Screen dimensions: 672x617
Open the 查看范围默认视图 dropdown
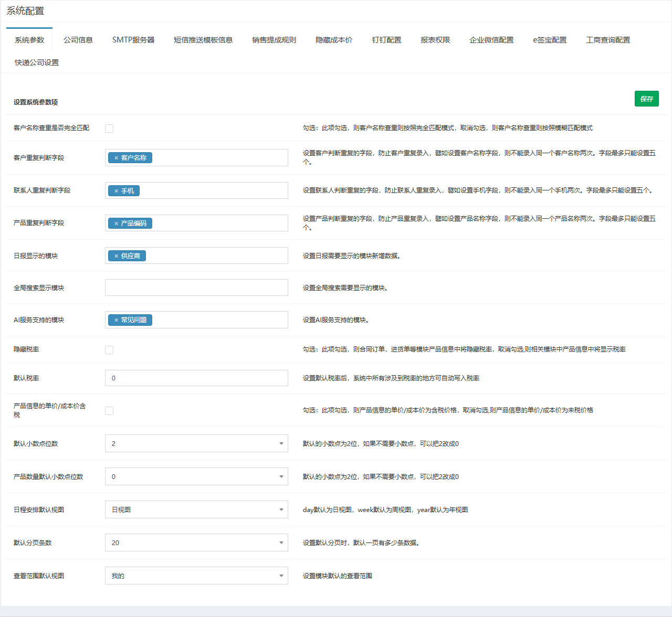(196, 576)
